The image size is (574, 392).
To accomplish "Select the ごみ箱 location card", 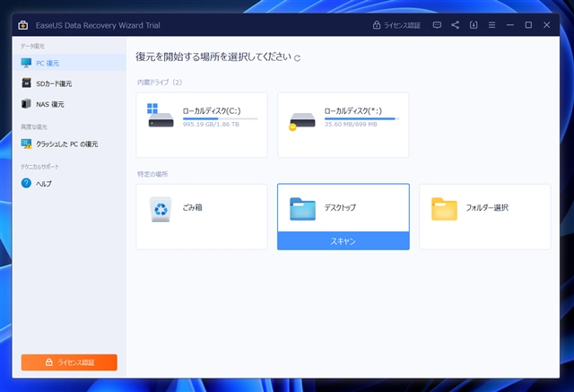I will click(x=202, y=217).
